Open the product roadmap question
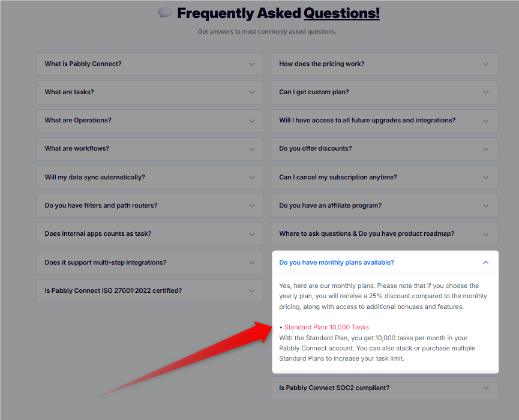The height and width of the screenshot is (420, 519). [384, 234]
